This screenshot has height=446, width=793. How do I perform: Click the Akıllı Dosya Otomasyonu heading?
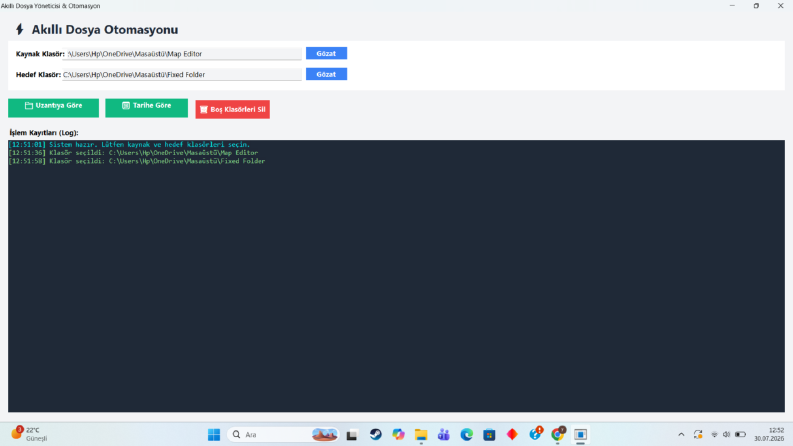pos(105,29)
